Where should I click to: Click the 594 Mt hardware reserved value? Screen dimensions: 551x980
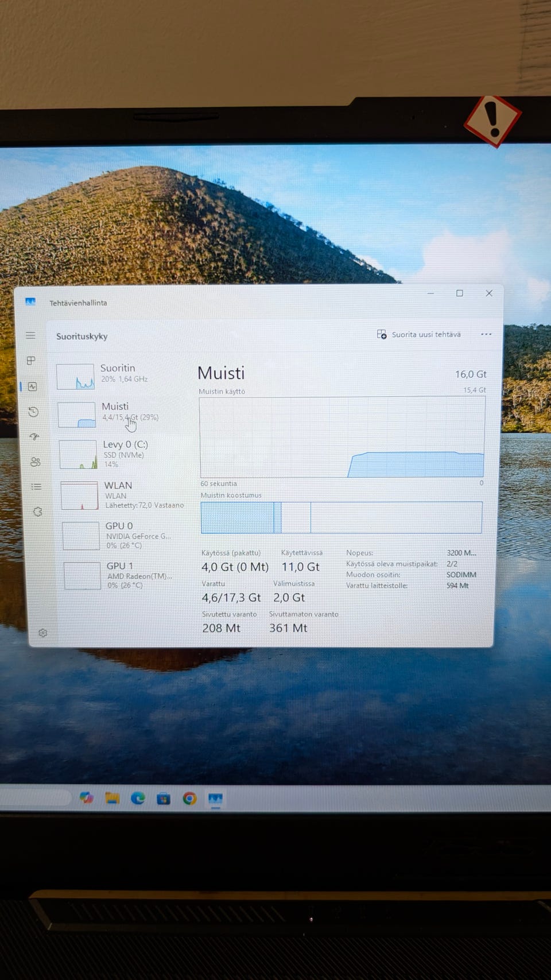point(457,586)
